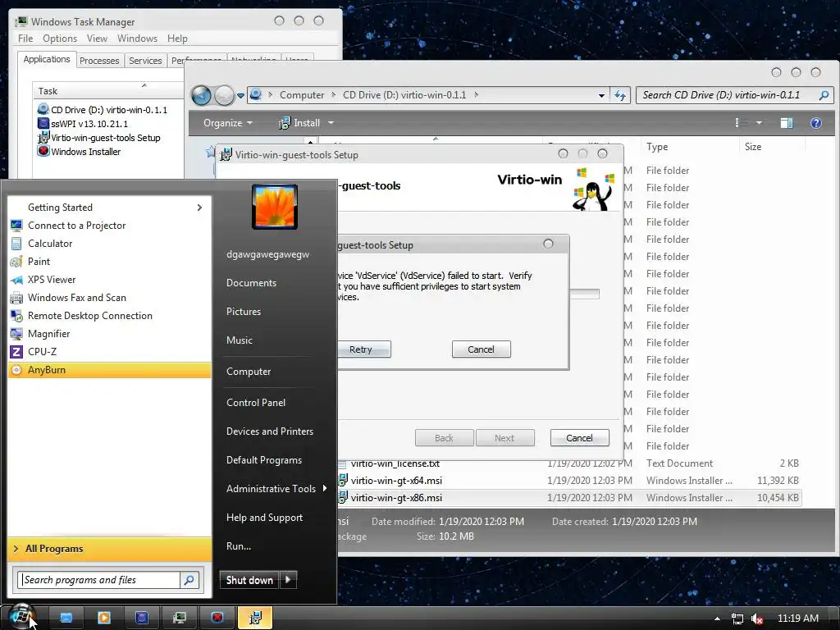The height and width of the screenshot is (630, 840).
Task: Open Documents from Start menu
Action: pos(251,283)
